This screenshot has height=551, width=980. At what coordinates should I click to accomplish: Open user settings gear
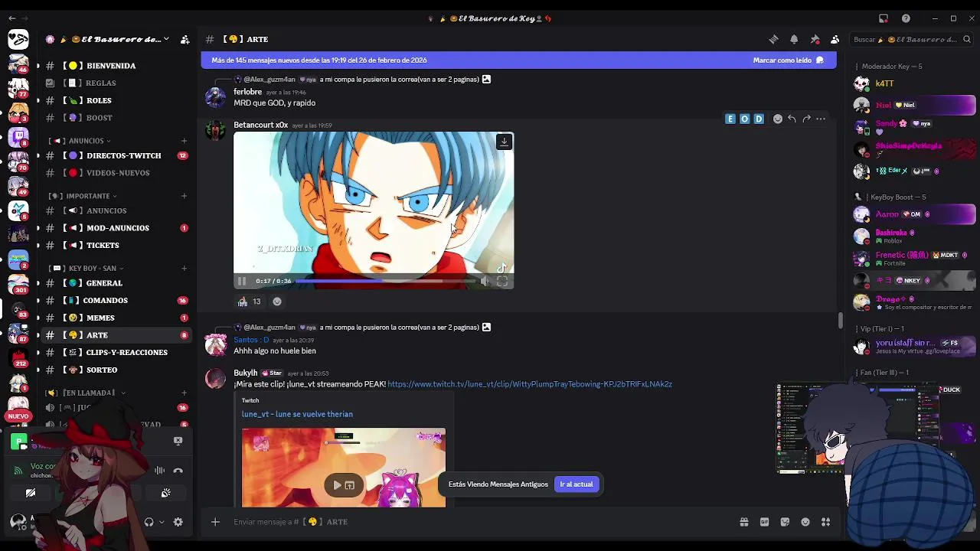point(178,522)
